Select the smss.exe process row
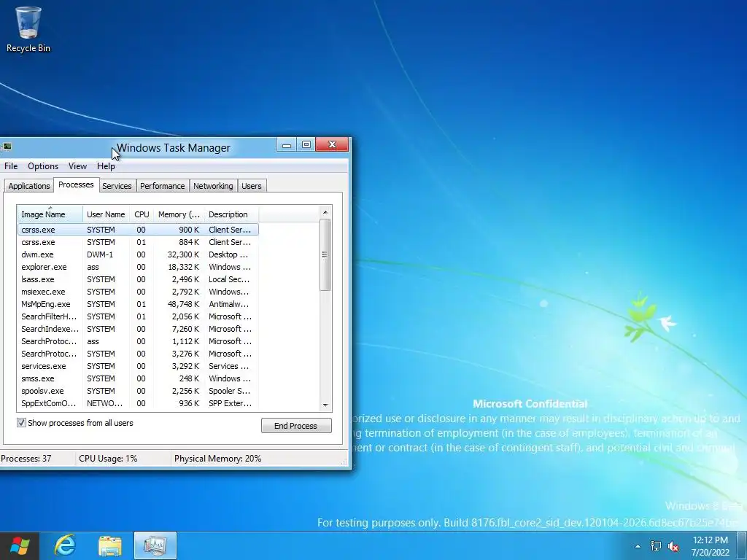The width and height of the screenshot is (747, 560). click(x=138, y=378)
